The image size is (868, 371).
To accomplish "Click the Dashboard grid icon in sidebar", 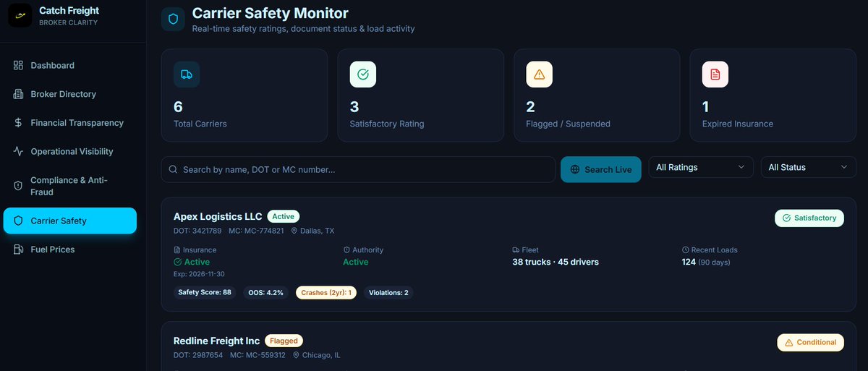I will [18, 65].
